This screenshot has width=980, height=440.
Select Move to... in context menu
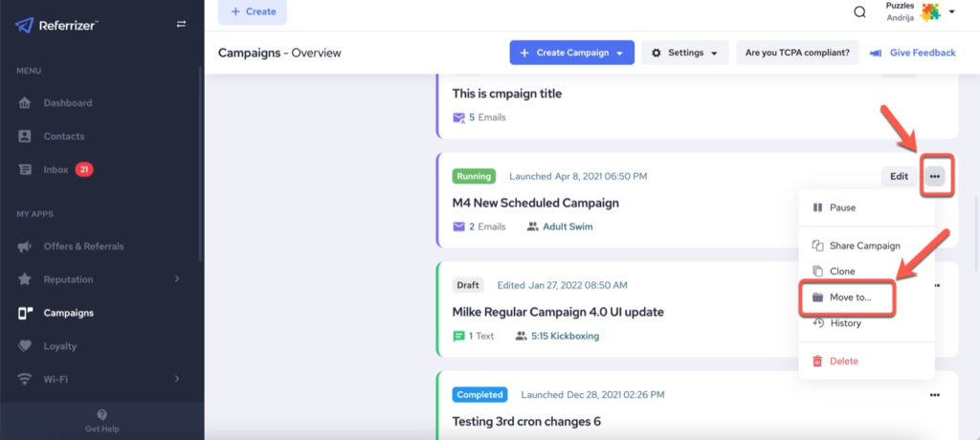(850, 297)
